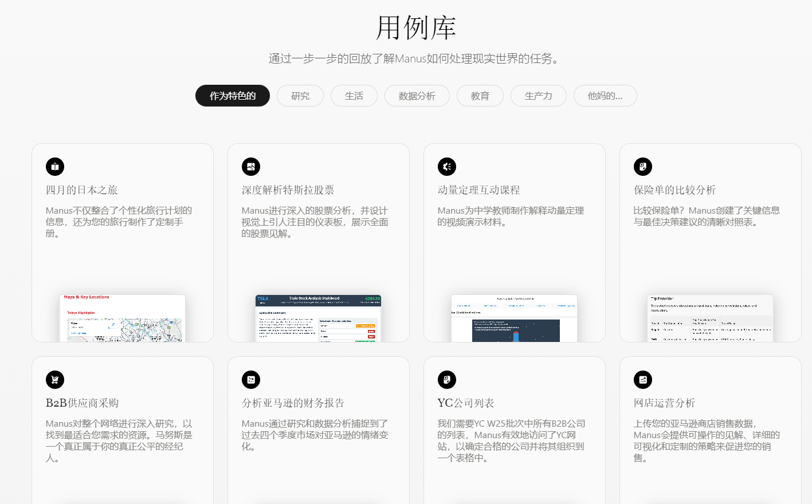Click the description starting with 我们需要YC W25批次
The image size is (812, 504).
pyautogui.click(x=512, y=441)
